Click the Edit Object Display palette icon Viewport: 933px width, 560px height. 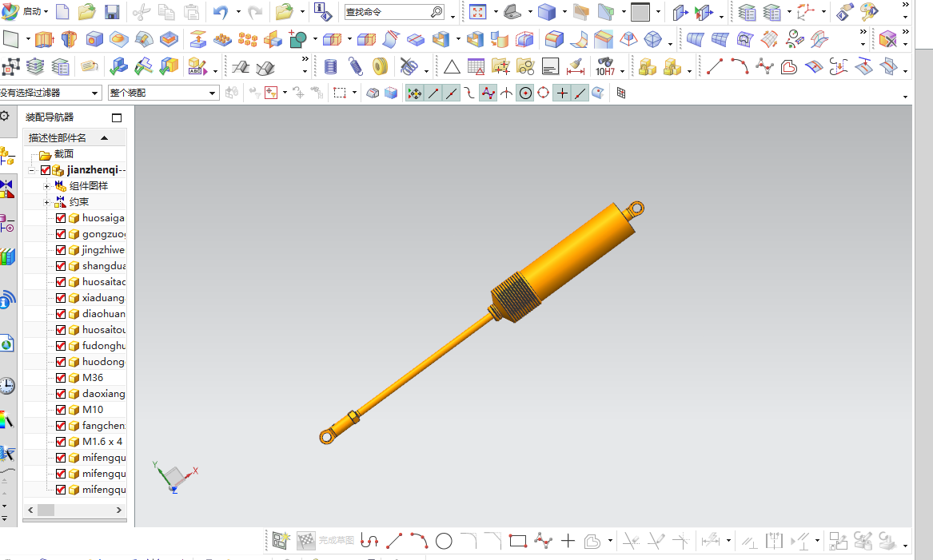(x=869, y=11)
